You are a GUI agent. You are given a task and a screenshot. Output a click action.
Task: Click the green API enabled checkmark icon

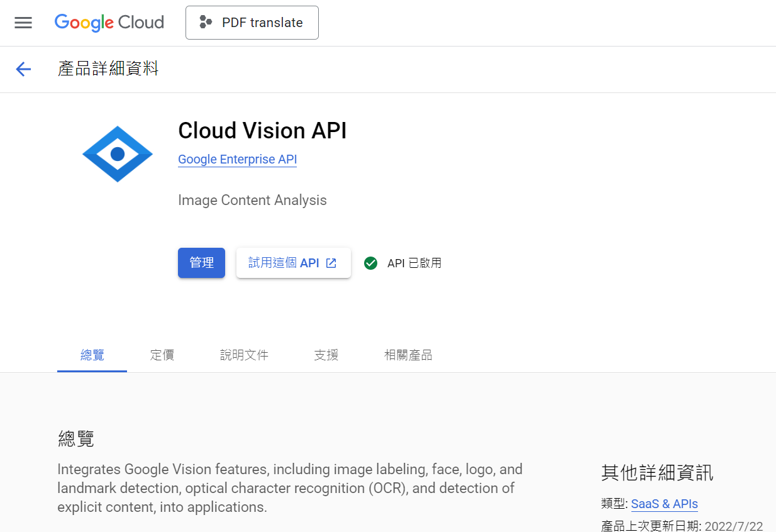371,263
